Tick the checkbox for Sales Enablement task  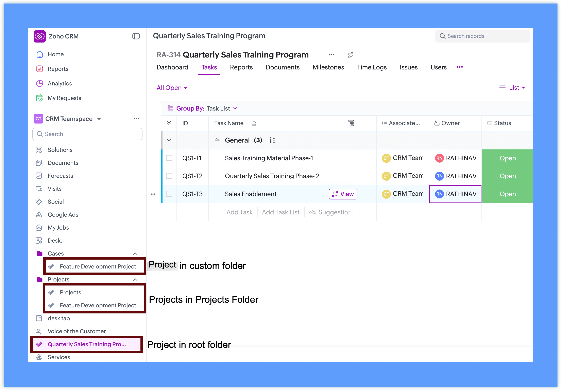[169, 194]
